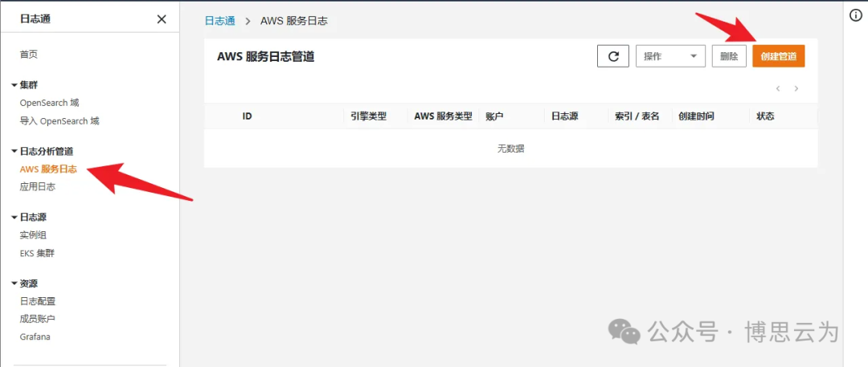Open Grafana in the sidebar

click(x=35, y=336)
